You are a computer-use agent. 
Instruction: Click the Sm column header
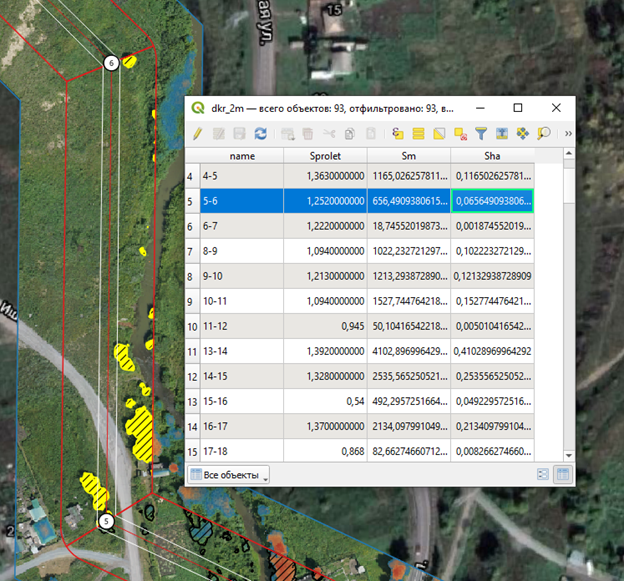click(x=408, y=156)
